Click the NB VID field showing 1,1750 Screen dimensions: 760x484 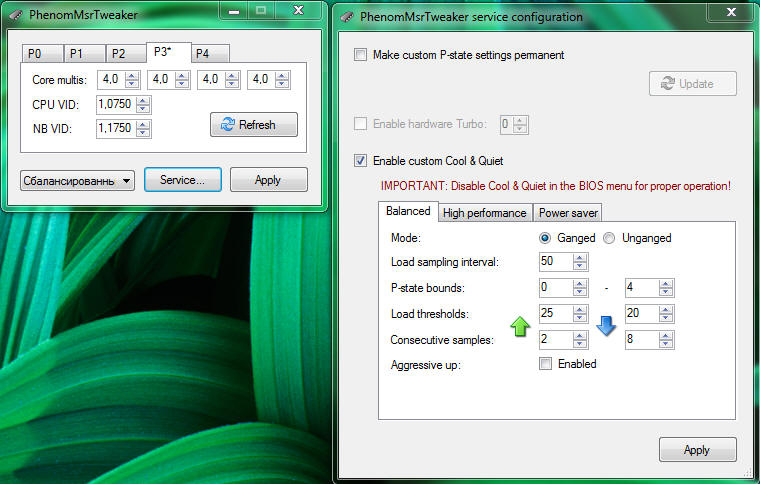click(124, 129)
